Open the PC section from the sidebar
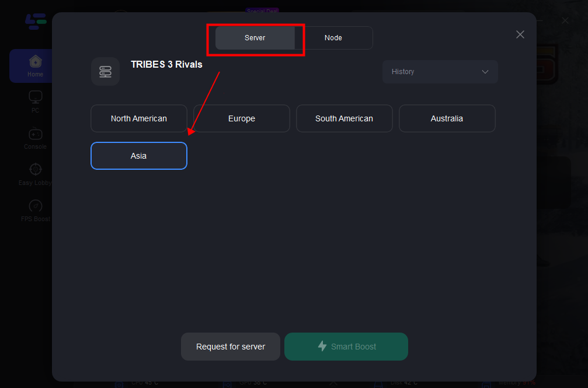This screenshot has height=388, width=588. 35,100
